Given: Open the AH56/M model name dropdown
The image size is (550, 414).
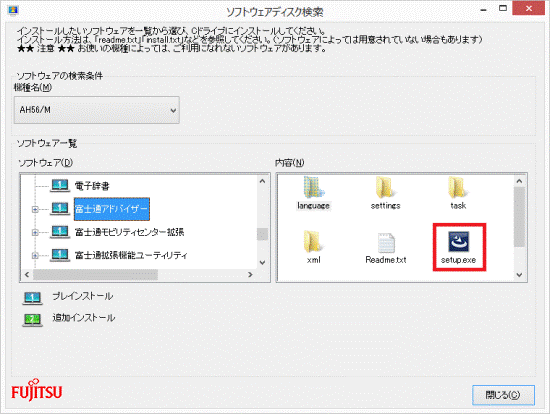Looking at the screenshot, I should [x=97, y=110].
